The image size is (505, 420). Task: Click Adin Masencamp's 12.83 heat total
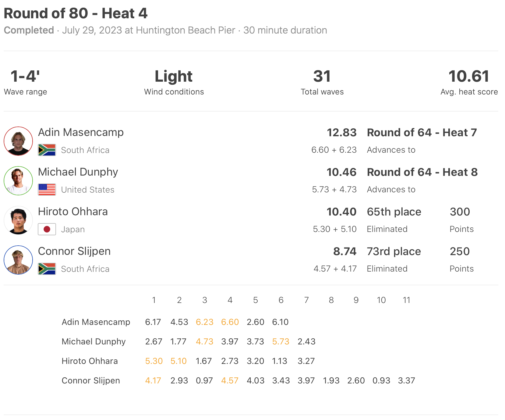[341, 133]
